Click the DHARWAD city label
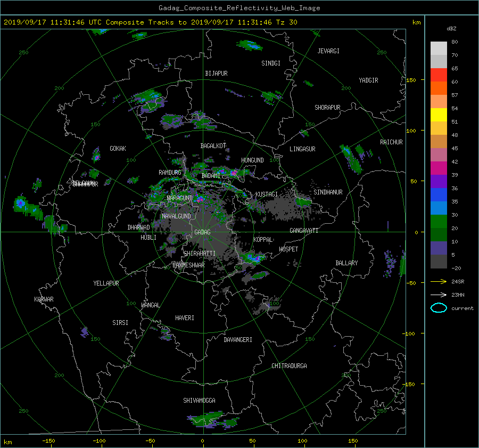 (139, 227)
